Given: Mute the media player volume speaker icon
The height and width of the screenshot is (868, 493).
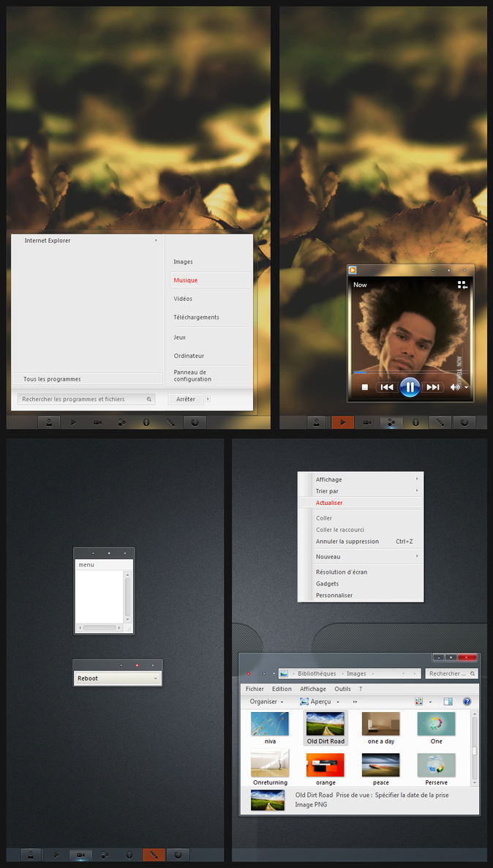Looking at the screenshot, I should (455, 387).
